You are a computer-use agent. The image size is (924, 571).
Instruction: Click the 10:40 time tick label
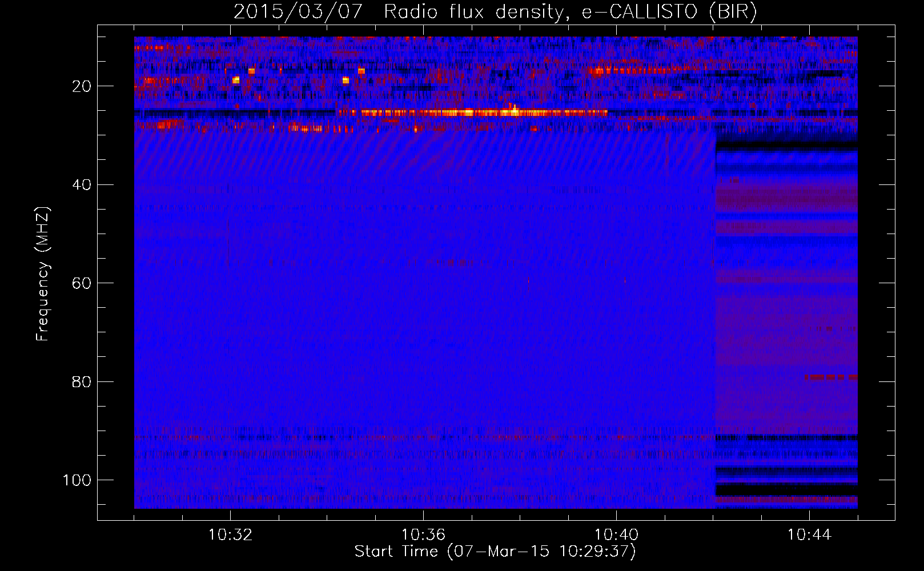[x=616, y=535]
